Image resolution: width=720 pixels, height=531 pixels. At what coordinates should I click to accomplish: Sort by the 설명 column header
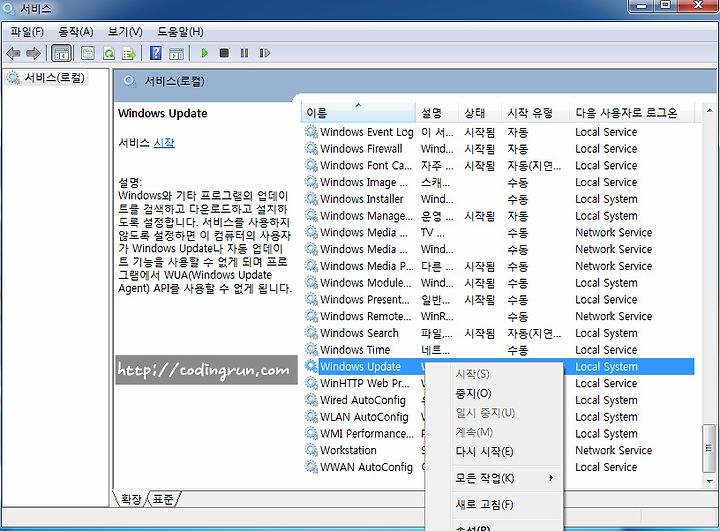click(437, 113)
